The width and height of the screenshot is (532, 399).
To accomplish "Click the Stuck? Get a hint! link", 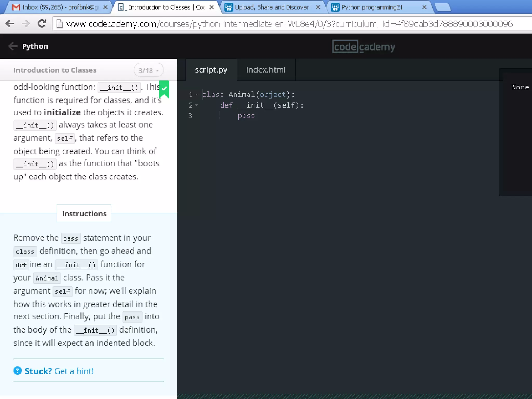I will (59, 371).
